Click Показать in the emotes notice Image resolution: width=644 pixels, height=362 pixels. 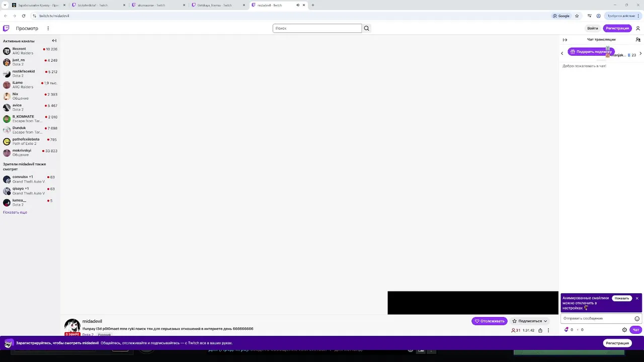622,298
